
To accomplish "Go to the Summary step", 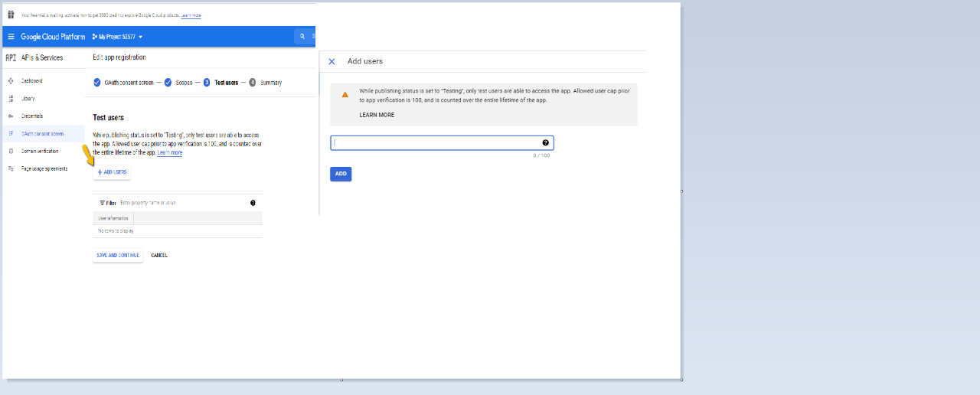I will (x=265, y=83).
